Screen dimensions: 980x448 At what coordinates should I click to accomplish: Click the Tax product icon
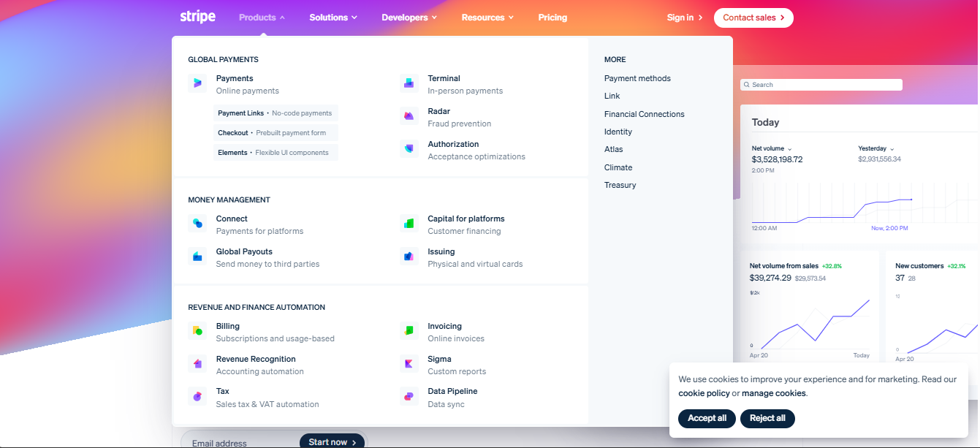click(x=197, y=397)
